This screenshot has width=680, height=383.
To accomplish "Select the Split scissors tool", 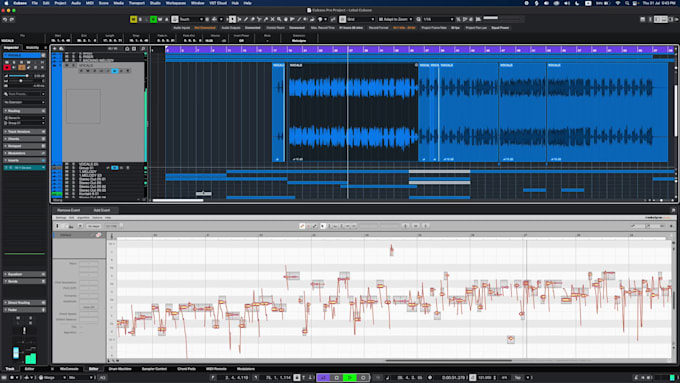I will tap(259, 20).
